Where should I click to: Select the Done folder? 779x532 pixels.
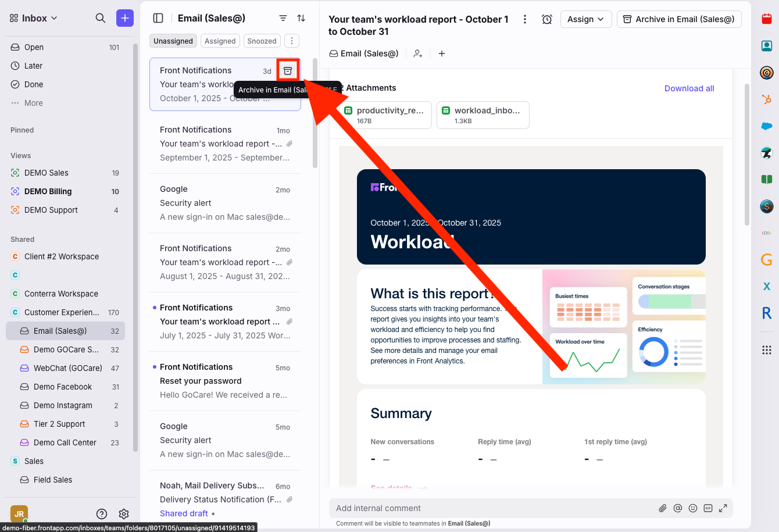(x=34, y=84)
